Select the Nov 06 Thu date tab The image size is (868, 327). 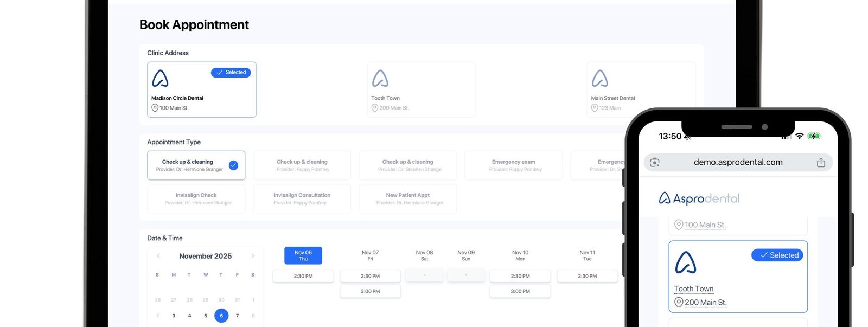tap(303, 255)
